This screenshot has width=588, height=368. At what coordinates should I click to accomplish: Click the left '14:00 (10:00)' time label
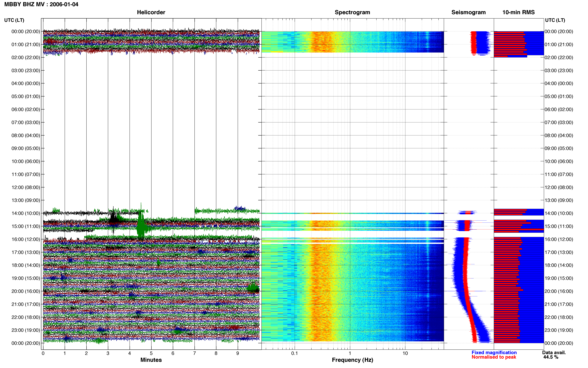(x=26, y=213)
